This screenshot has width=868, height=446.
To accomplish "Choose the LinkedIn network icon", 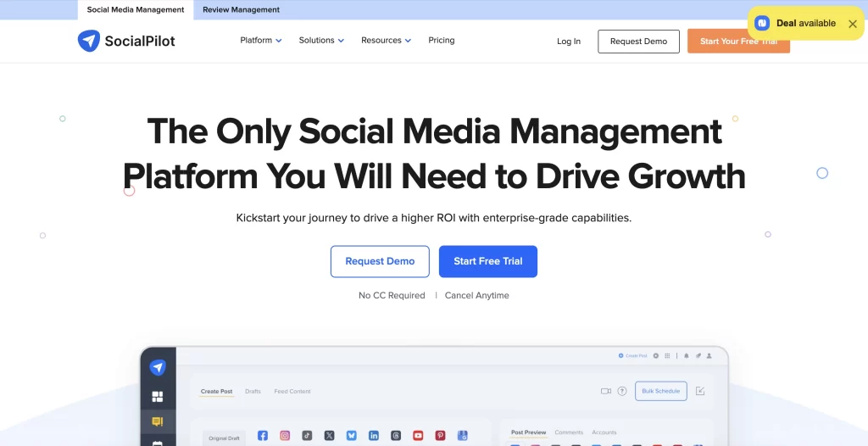I will [x=374, y=436].
